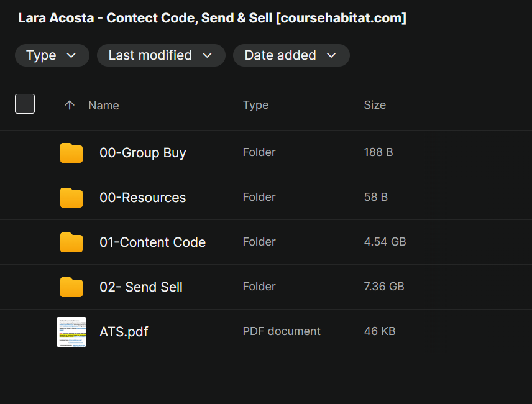Viewport: 532px width, 404px height.
Task: Open the 02- Send Sell folder name
Action: pos(141,287)
